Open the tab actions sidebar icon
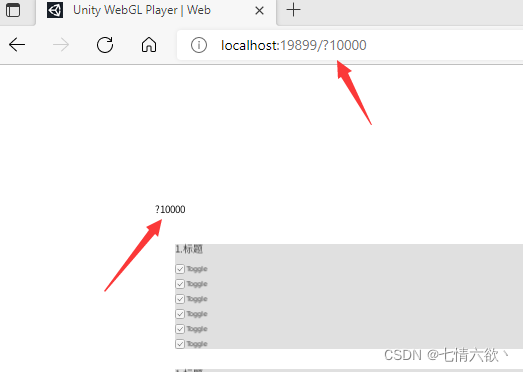The height and width of the screenshot is (372, 523). click(13, 10)
